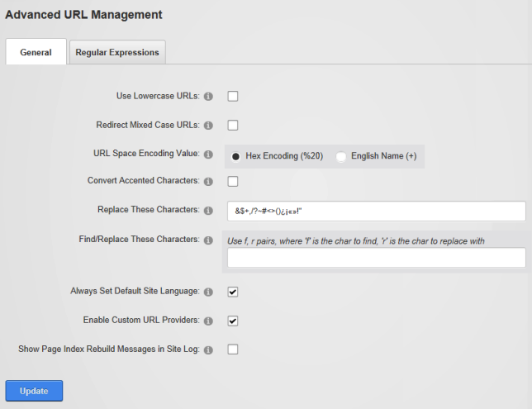This screenshot has height=409, width=532.
Task: Disable the Enable Custom URL Providers checkbox
Action: (x=233, y=321)
